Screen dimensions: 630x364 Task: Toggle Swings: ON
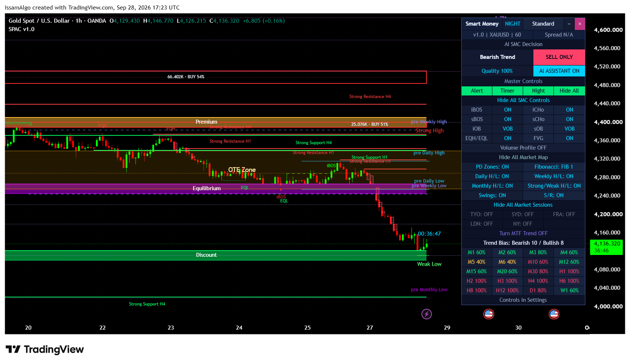coord(492,195)
